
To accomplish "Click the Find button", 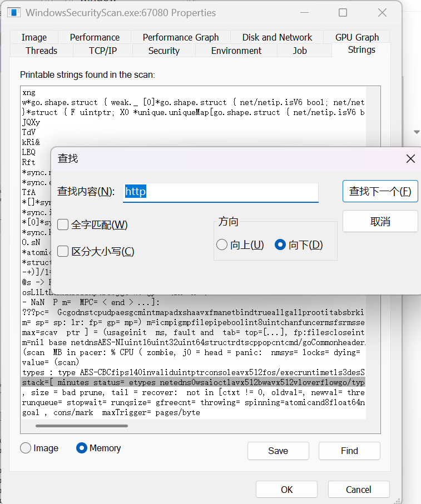I will click(x=349, y=451).
